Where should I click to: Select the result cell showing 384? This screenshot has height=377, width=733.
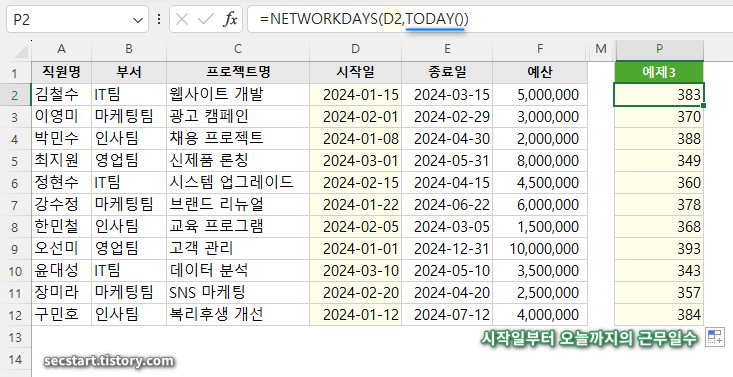point(659,315)
